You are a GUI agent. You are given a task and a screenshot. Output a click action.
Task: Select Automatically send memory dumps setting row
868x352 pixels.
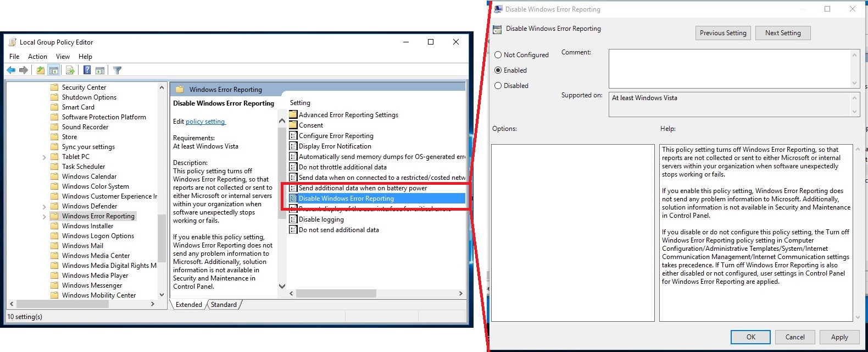pos(377,157)
